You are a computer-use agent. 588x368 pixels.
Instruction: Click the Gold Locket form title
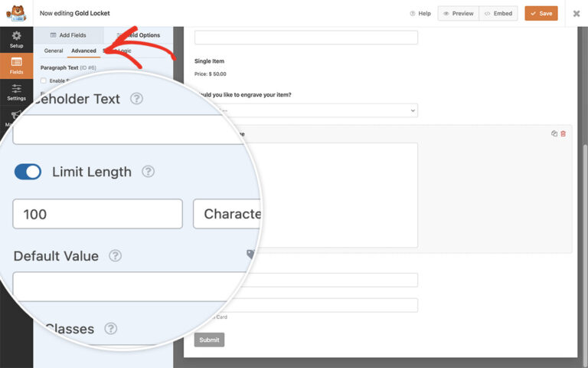pos(92,13)
